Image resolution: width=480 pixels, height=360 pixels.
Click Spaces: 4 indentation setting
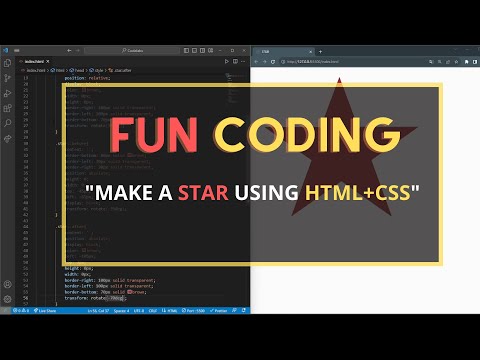click(x=121, y=311)
